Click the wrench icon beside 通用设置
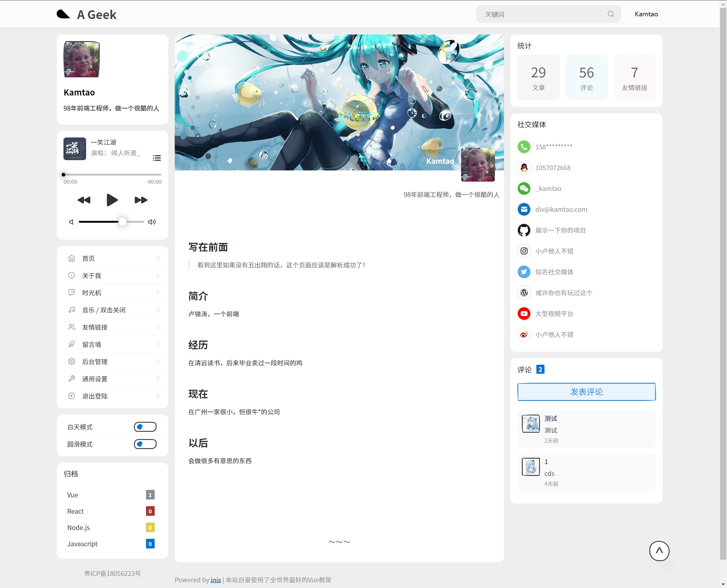727x588 pixels. (72, 379)
